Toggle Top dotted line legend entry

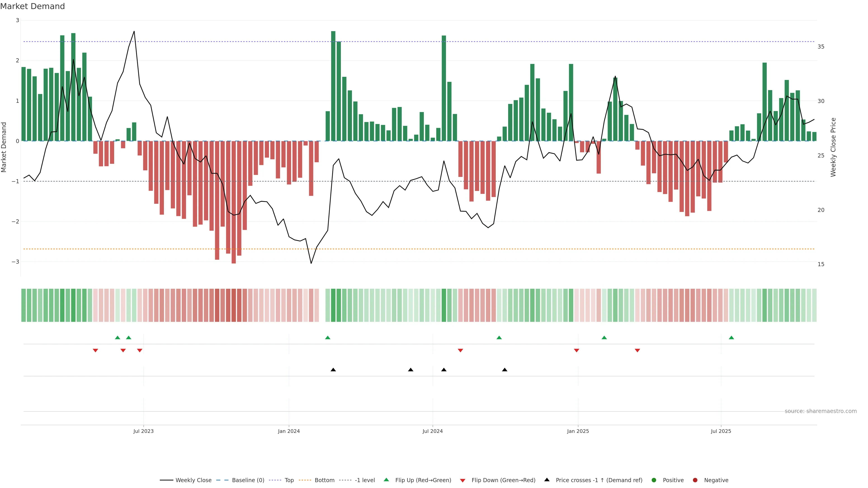(289, 480)
